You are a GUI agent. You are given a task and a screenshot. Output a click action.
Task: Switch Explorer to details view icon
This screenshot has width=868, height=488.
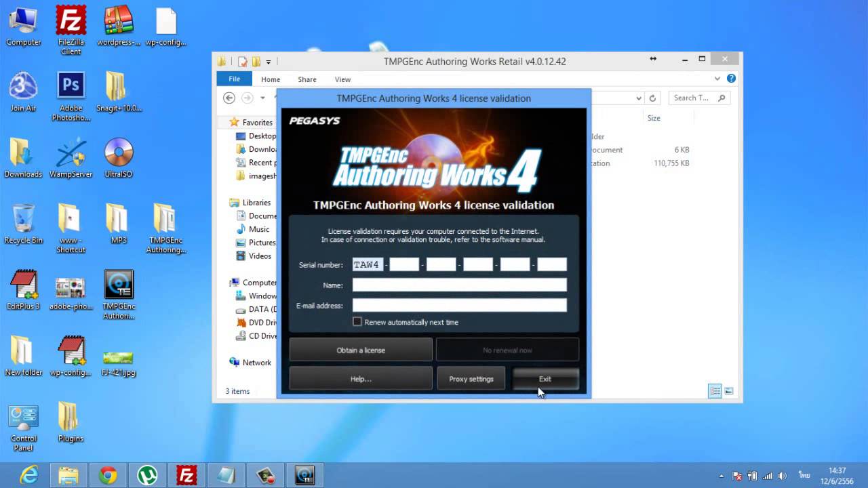(715, 391)
